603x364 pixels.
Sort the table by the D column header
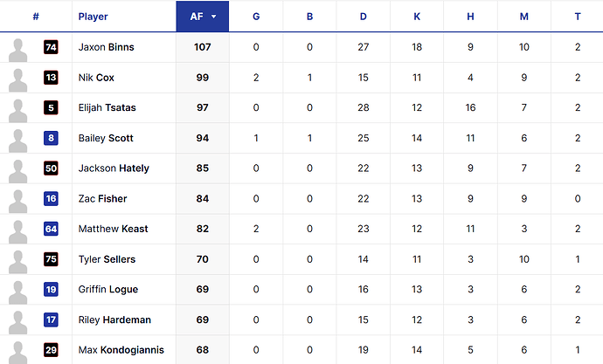coord(363,17)
